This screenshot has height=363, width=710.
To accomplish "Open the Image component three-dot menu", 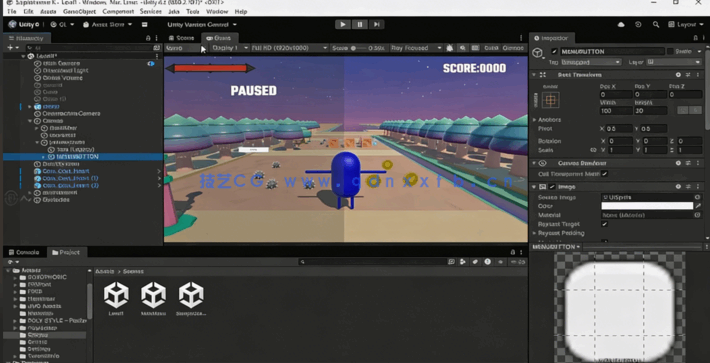I will coord(698,186).
